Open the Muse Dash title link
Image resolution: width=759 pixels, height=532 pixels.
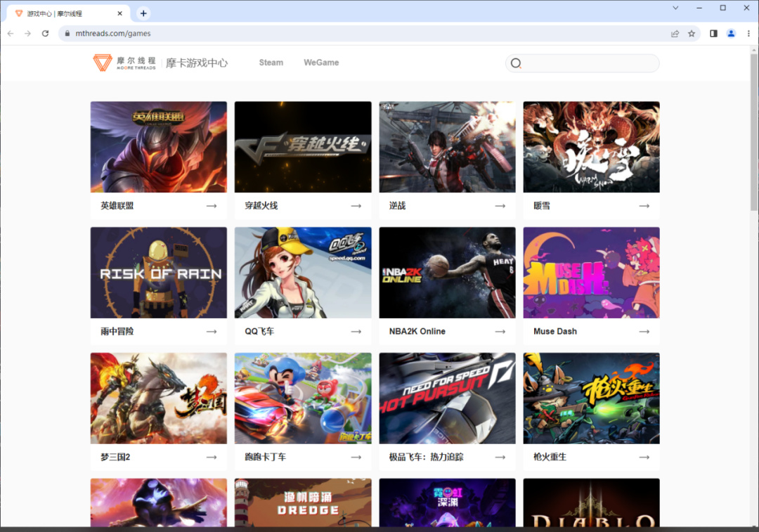pos(555,332)
